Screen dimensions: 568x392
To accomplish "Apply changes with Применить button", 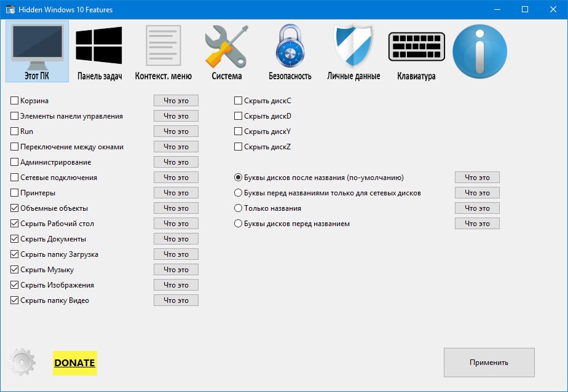I will [x=489, y=363].
